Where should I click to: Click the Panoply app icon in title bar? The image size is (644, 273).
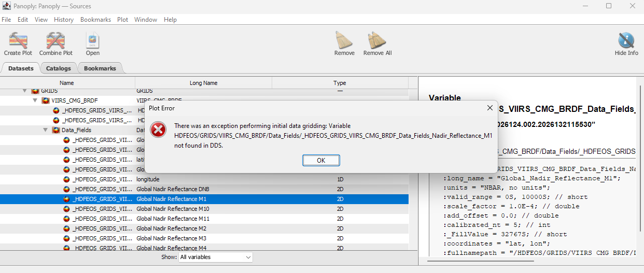[6, 6]
